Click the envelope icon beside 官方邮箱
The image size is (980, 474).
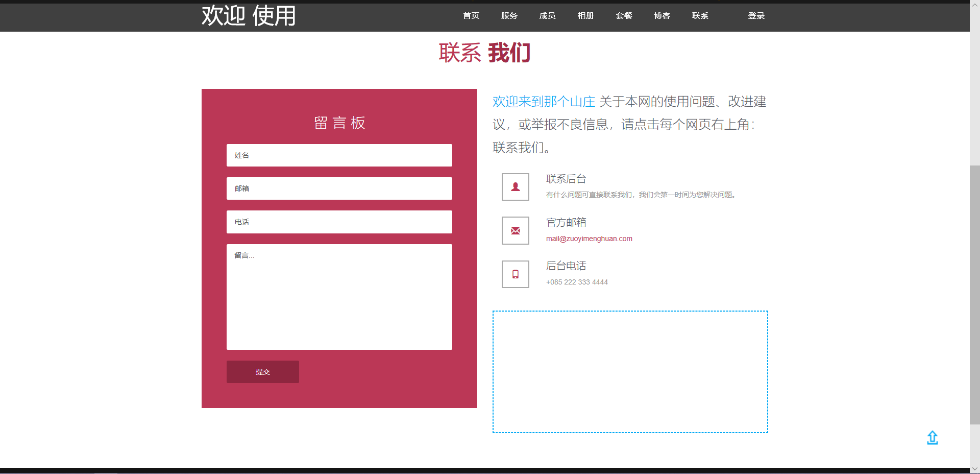click(516, 230)
